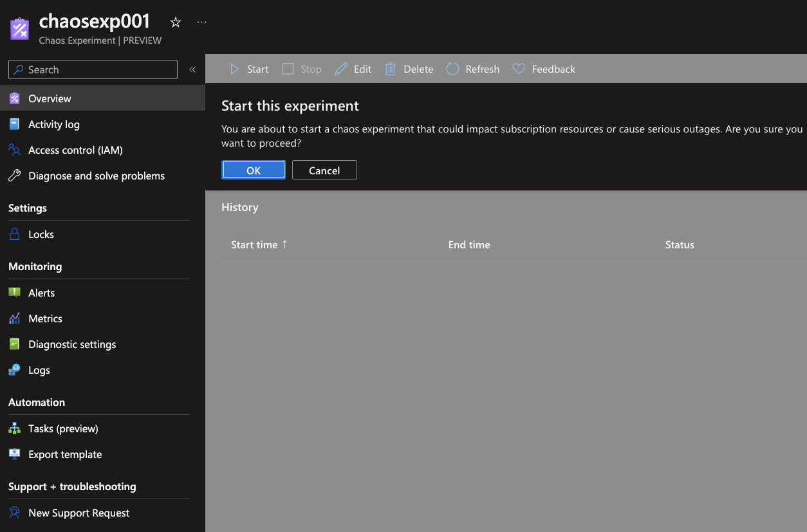The height and width of the screenshot is (532, 807).
Task: Focus the sidebar Search field
Action: point(93,69)
